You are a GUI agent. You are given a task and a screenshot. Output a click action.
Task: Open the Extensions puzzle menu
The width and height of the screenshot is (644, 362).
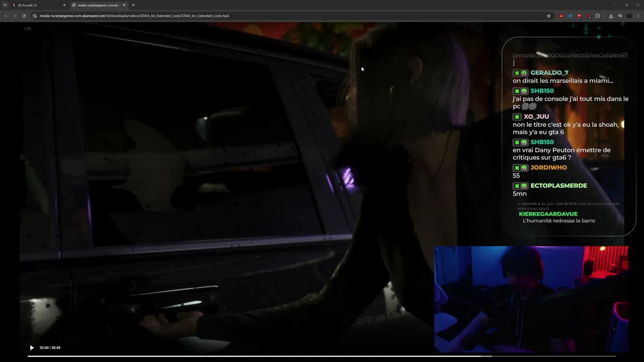click(x=598, y=16)
